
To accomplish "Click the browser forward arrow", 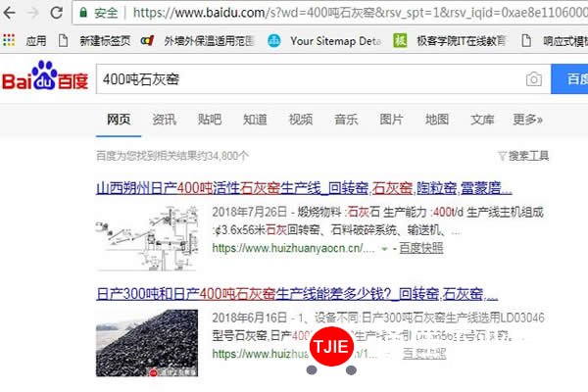I will (33, 13).
